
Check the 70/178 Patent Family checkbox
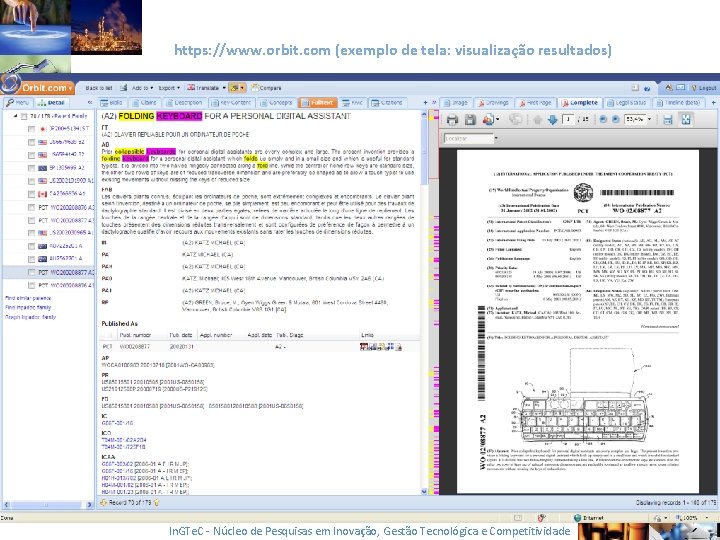24,116
